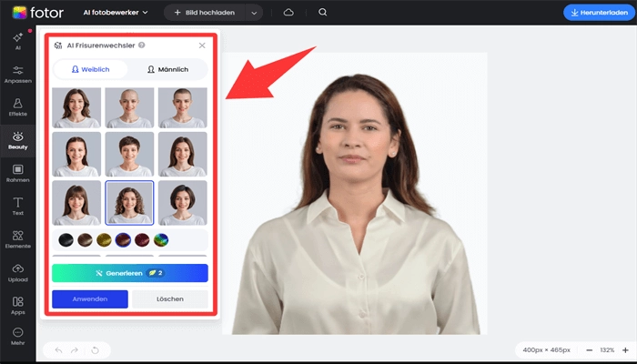Image resolution: width=637 pixels, height=364 pixels.
Task: Switch to the Männlich tab
Action: 167,69
